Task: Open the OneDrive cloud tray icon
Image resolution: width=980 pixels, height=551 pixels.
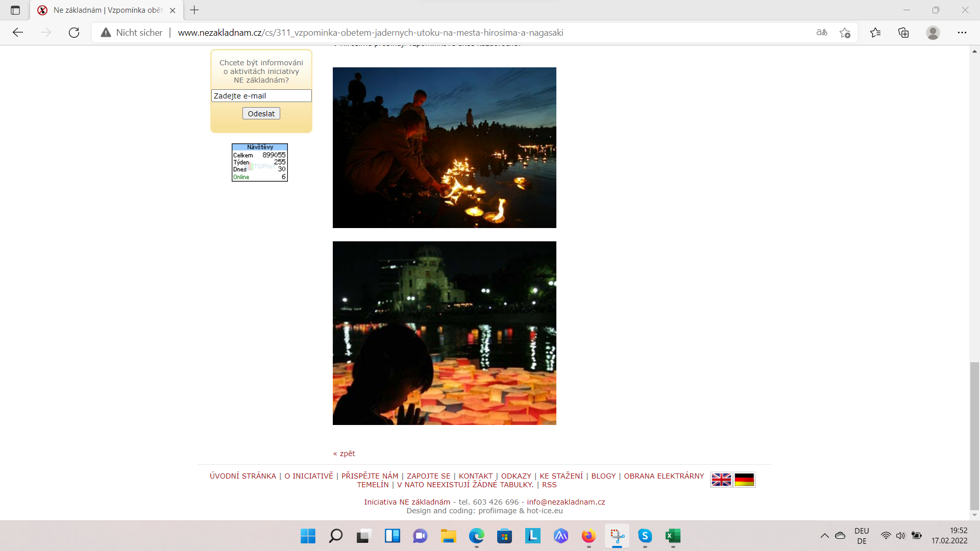Action: [x=840, y=536]
